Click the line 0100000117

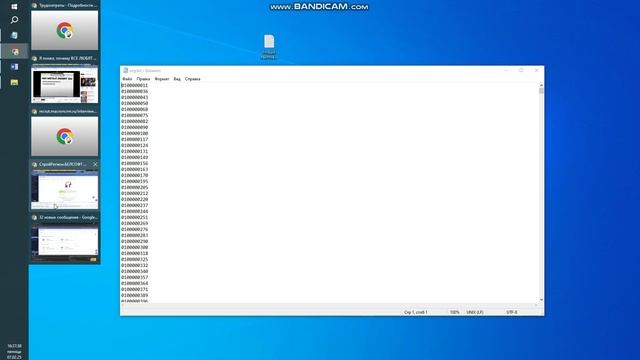[135, 139]
